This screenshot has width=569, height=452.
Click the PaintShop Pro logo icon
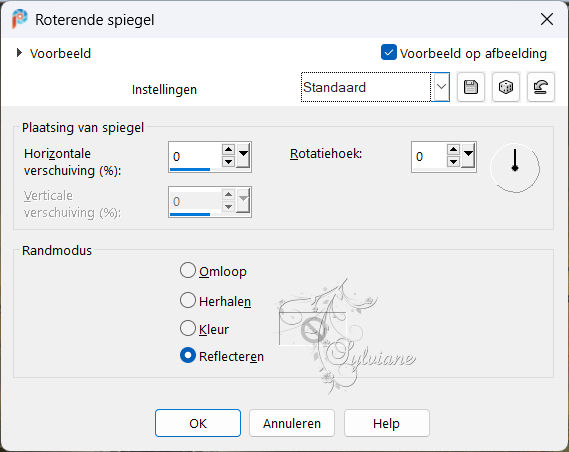tap(20, 19)
